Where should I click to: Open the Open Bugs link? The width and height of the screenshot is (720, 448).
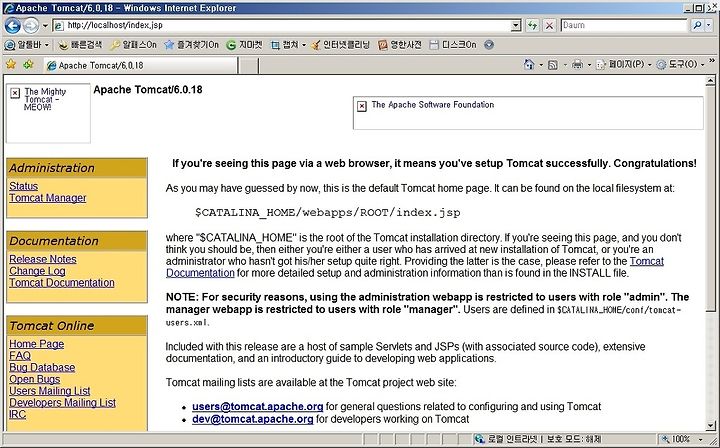[x=34, y=379]
